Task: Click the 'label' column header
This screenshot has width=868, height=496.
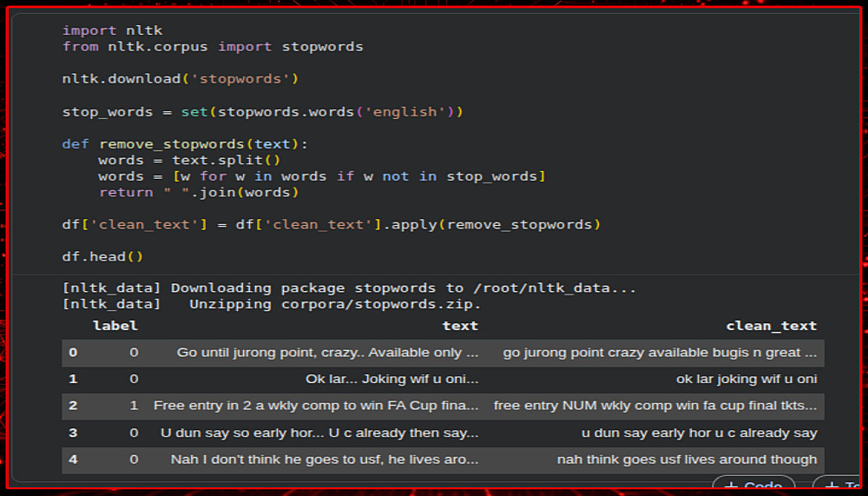Action: point(115,326)
